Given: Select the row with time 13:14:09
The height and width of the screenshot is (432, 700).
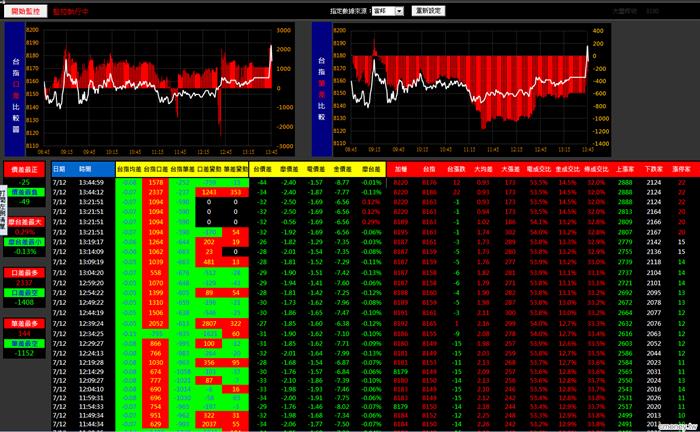Looking at the screenshot, I should click(x=375, y=252).
